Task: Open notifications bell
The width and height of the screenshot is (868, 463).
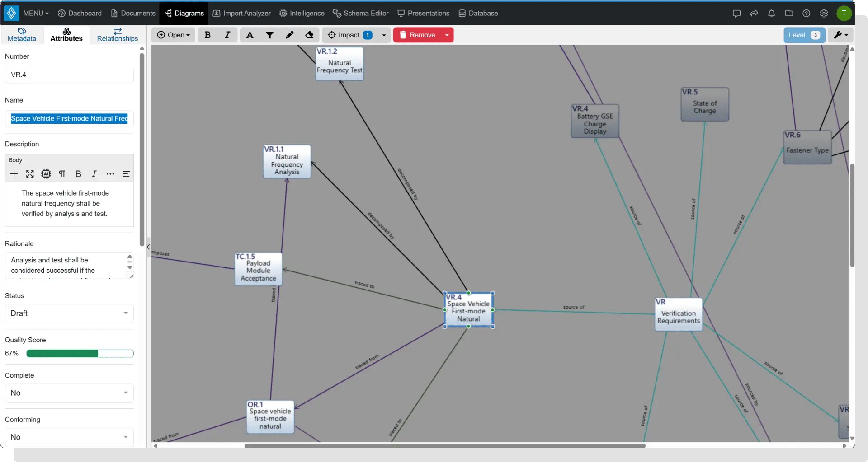Action: [x=771, y=13]
